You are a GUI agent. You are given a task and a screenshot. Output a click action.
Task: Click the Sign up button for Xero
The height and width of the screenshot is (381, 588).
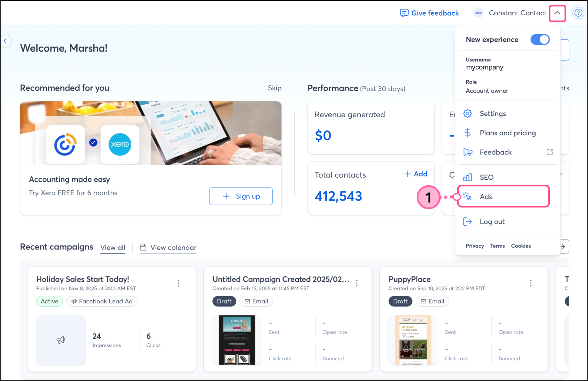click(x=241, y=196)
